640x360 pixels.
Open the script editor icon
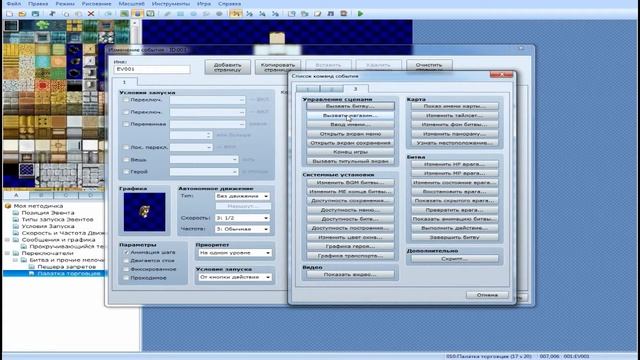pos(318,13)
